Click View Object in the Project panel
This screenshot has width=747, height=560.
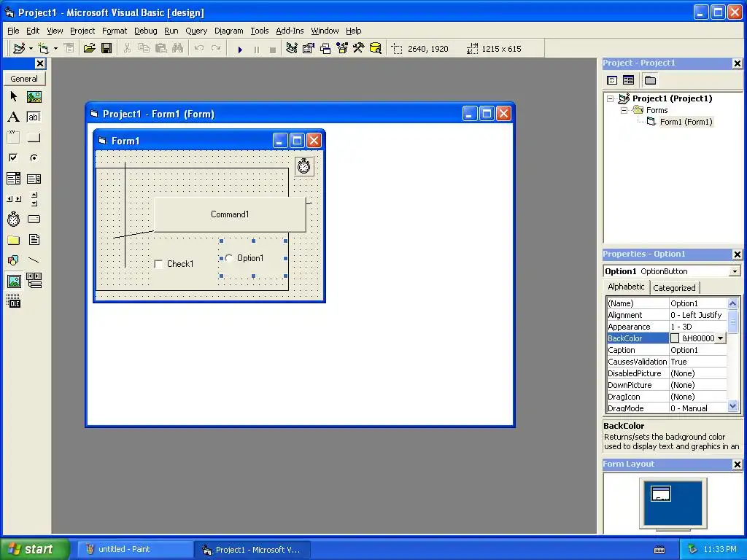(628, 80)
